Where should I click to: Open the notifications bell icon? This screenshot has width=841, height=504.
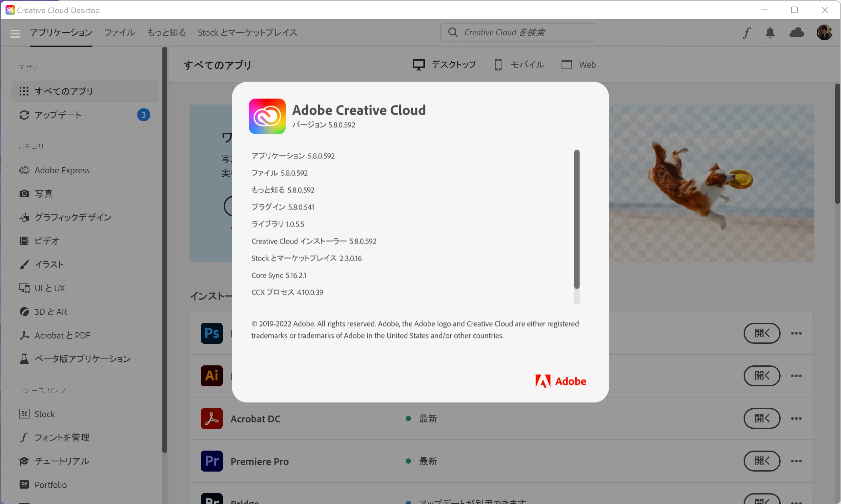click(x=770, y=33)
